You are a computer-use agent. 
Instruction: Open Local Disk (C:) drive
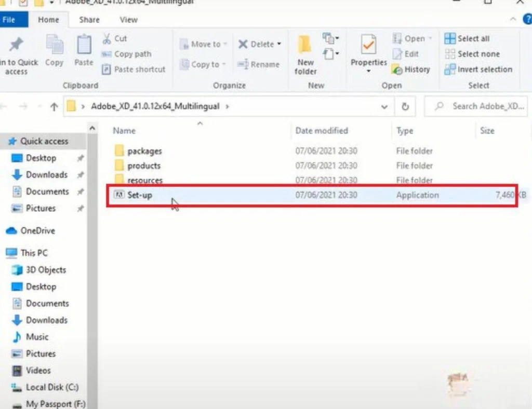52,387
